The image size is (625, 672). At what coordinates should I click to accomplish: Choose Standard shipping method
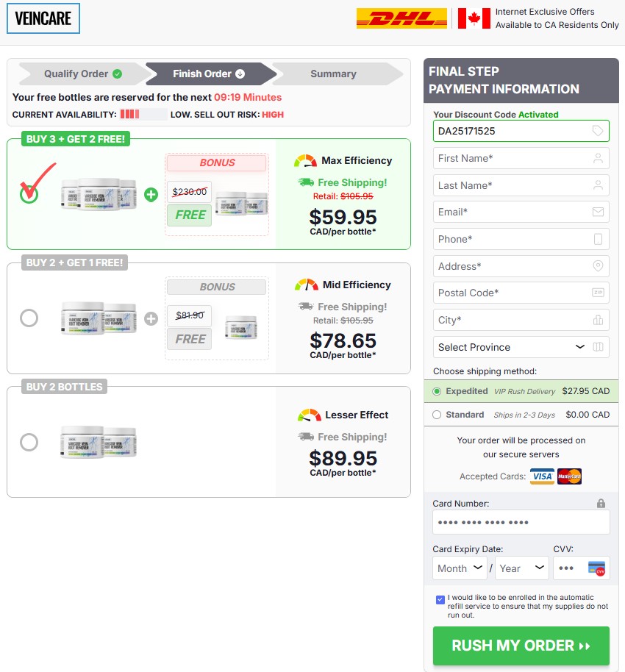tap(436, 415)
